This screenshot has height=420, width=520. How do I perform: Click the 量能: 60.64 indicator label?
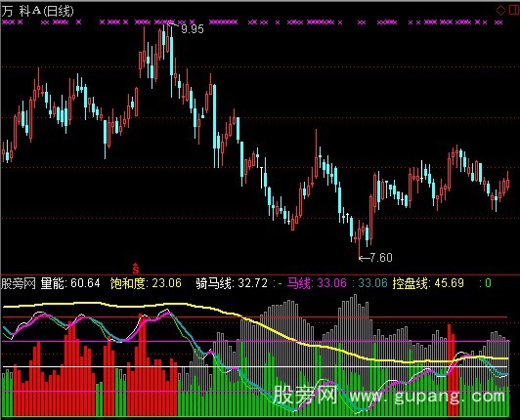70,283
